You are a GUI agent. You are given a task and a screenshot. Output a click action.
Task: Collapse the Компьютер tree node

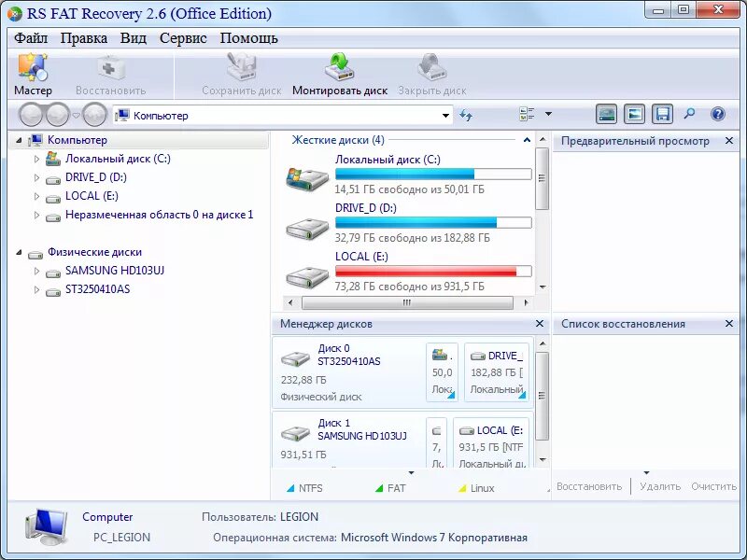[19, 140]
